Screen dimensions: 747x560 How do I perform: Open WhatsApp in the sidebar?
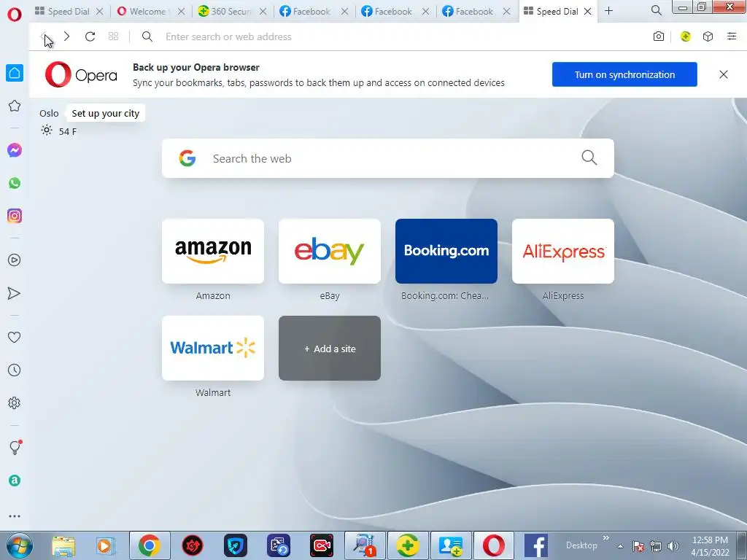coord(15,183)
